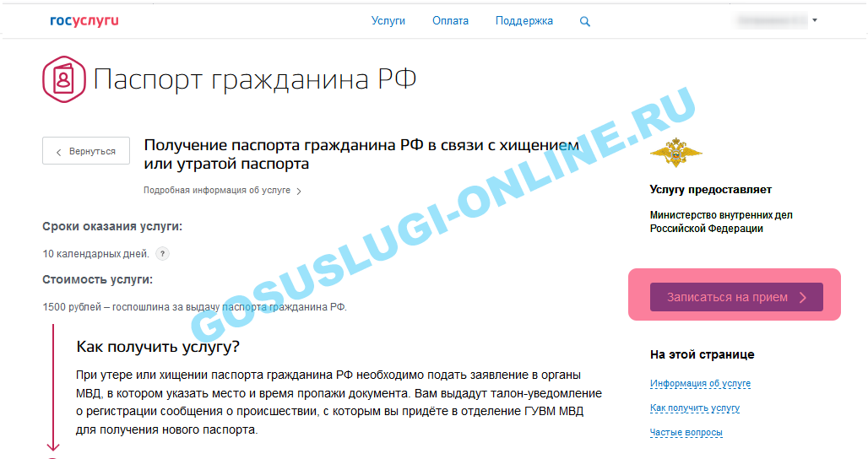Screen dimensions: 868x459
Task: Click the Услугу предоставляет label
Action: (x=710, y=190)
